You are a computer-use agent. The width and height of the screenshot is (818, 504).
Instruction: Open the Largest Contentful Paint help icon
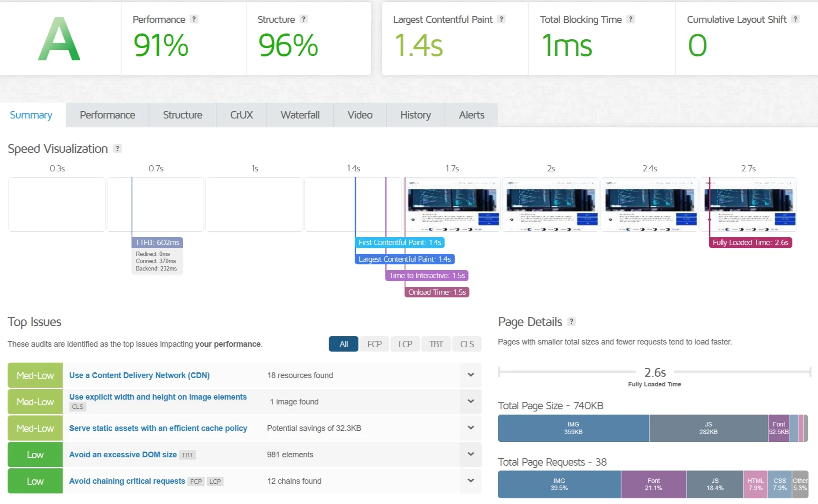(x=501, y=19)
